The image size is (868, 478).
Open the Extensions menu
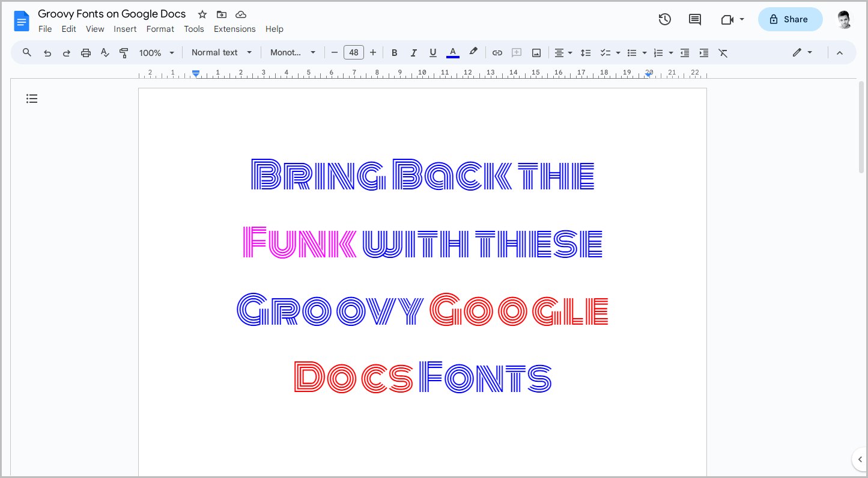pos(234,28)
